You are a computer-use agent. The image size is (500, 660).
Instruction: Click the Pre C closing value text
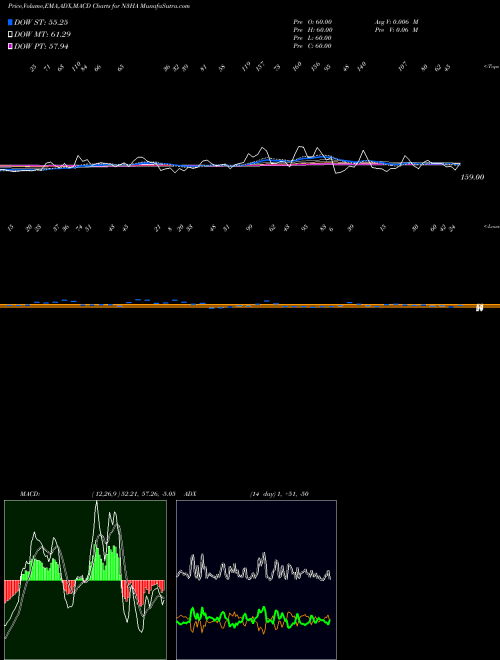point(313,46)
